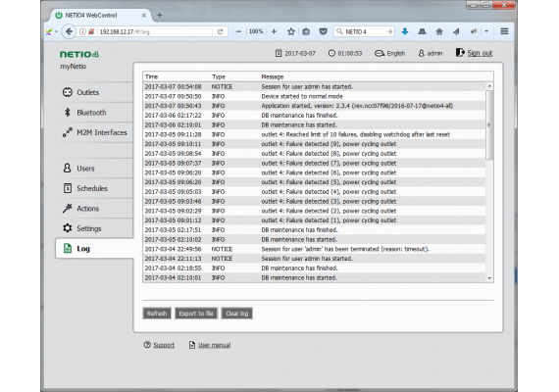
Task: Click the downloads arrow icon
Action: pyautogui.click(x=405, y=31)
